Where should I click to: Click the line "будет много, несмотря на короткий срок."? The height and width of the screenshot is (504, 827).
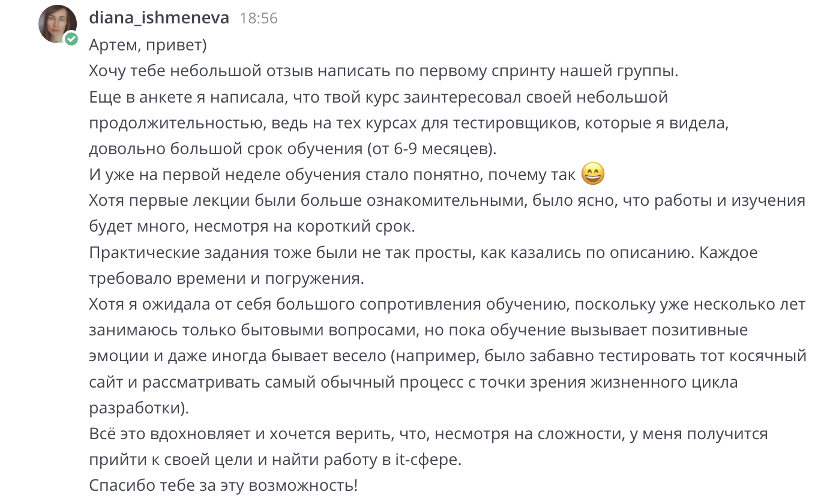[x=251, y=227]
